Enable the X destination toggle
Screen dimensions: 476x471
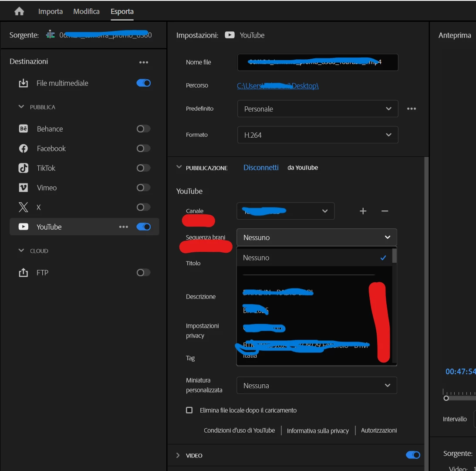click(144, 207)
